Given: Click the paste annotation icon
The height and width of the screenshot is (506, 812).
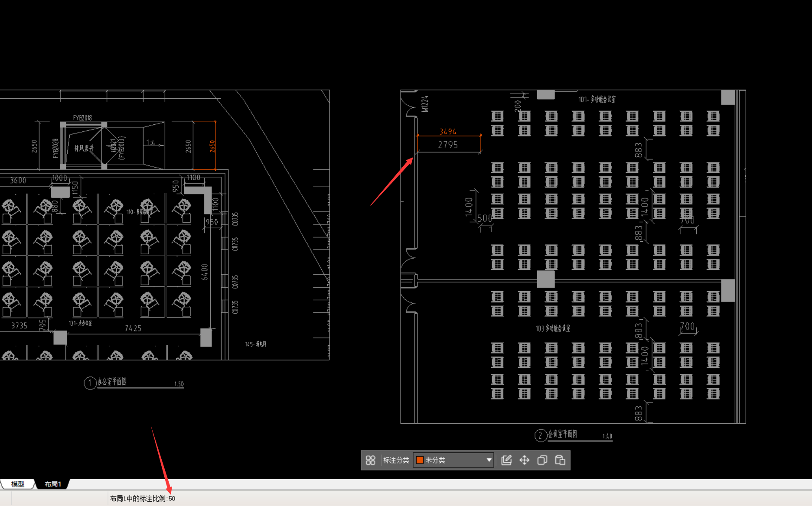Looking at the screenshot, I should point(560,460).
